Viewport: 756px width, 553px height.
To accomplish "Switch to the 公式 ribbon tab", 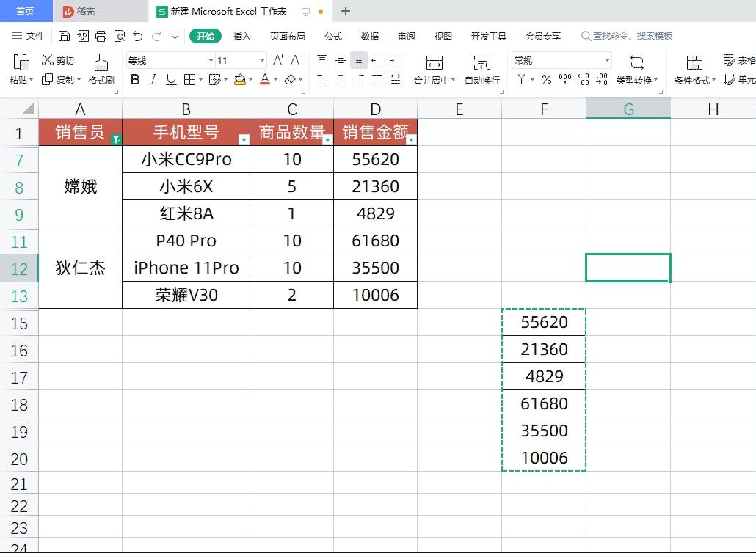I will [x=332, y=35].
